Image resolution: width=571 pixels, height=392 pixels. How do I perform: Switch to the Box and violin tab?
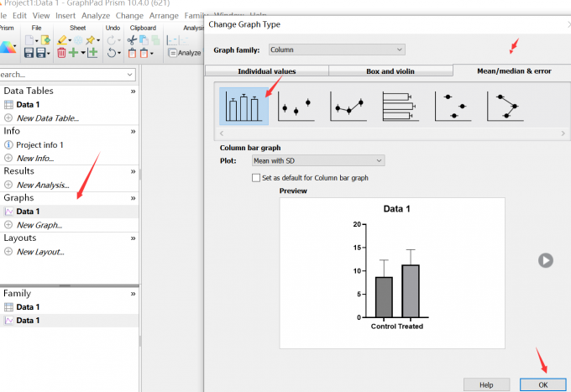[x=390, y=71]
